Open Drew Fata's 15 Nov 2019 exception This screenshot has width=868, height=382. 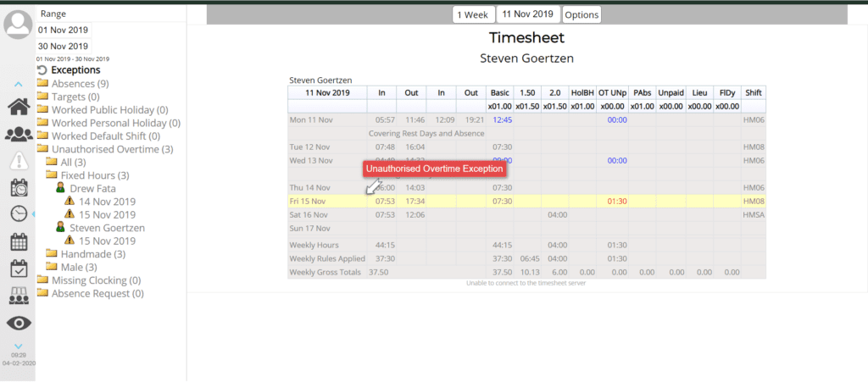coord(100,214)
